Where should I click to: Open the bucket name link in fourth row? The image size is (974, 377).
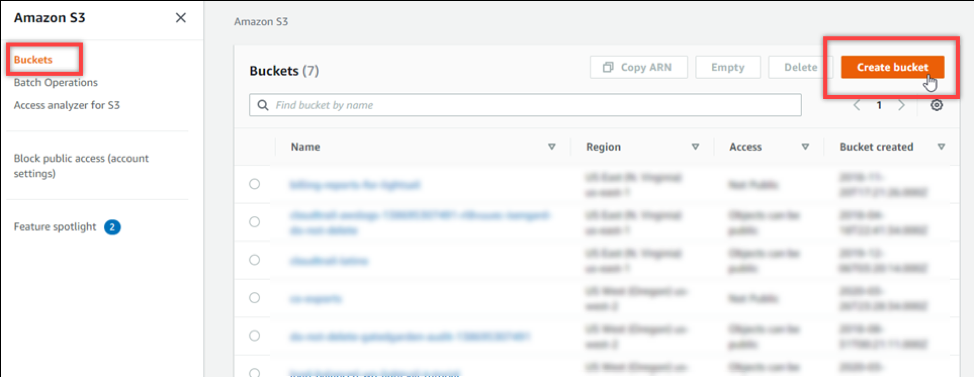(x=316, y=299)
